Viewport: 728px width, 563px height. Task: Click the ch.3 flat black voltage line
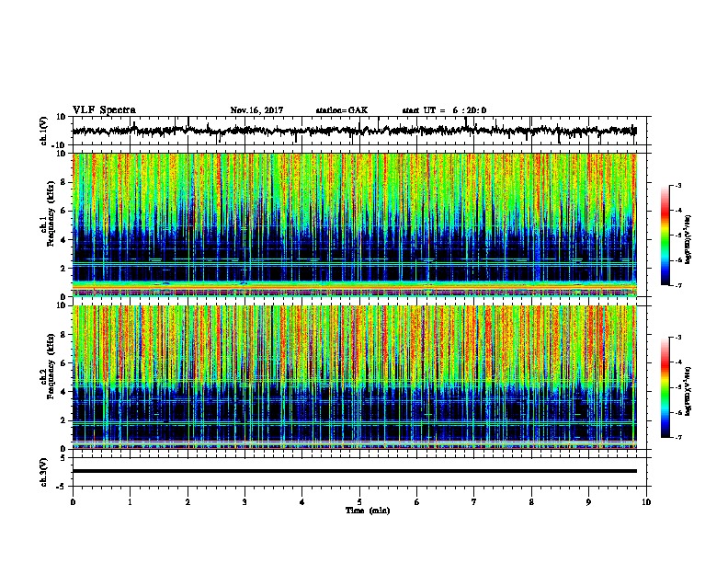pos(355,471)
